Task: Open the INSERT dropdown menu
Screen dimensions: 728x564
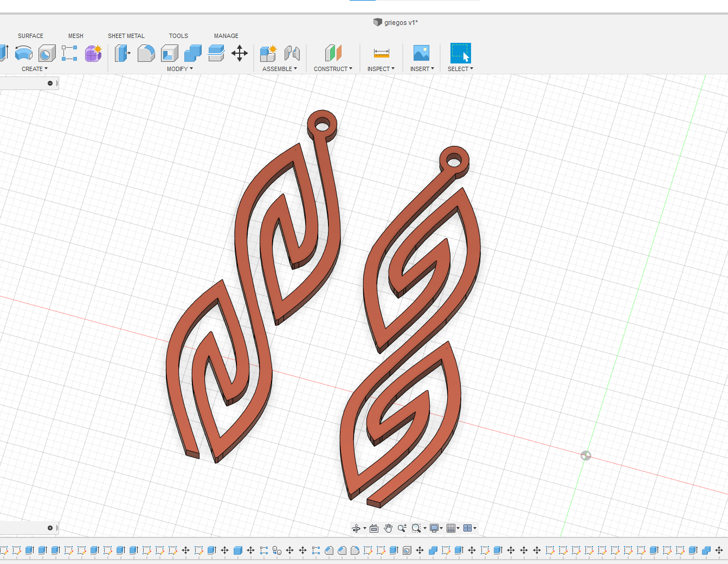Action: pos(422,69)
